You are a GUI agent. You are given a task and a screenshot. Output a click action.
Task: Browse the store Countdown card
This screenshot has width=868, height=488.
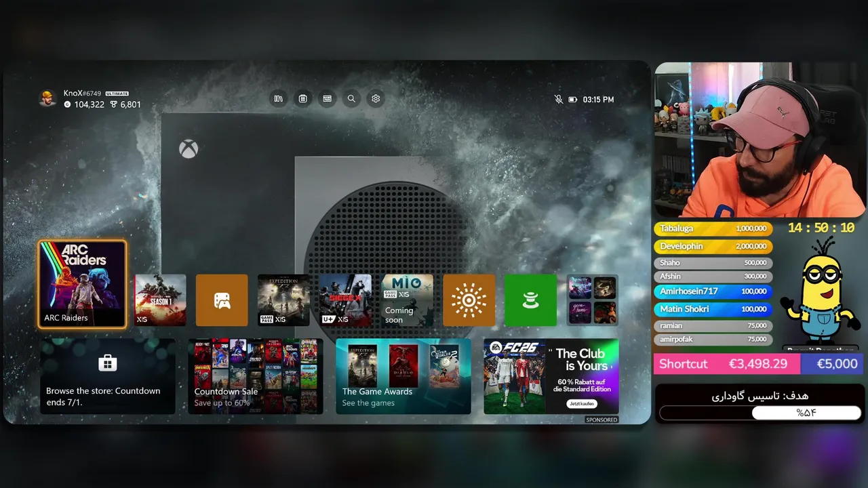tap(108, 376)
